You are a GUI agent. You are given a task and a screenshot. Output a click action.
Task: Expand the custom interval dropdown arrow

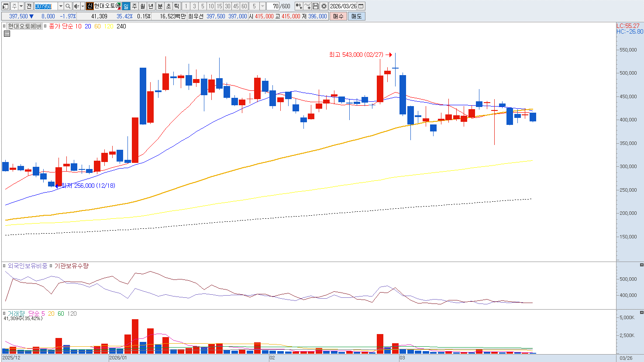(x=262, y=6)
